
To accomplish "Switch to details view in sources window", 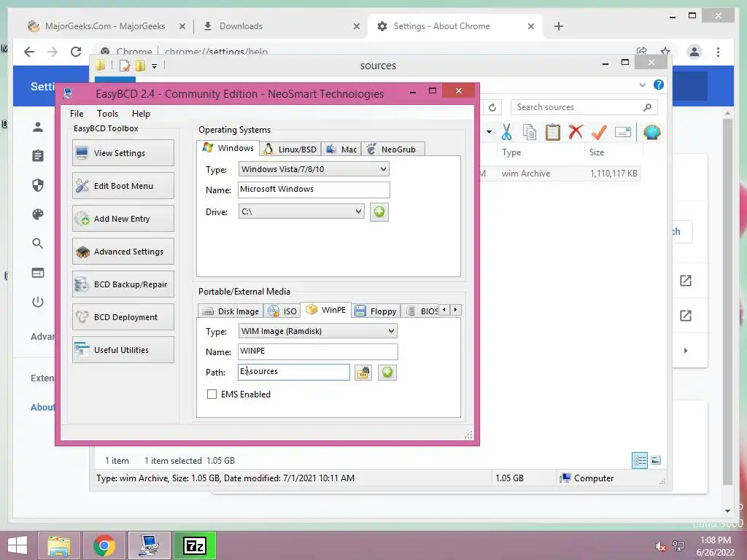I will [639, 460].
